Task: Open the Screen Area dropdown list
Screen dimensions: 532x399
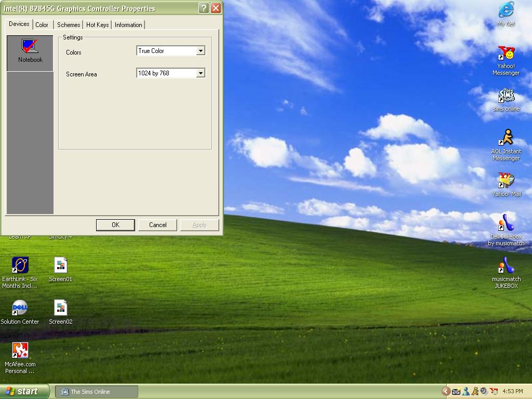Action: pos(201,73)
